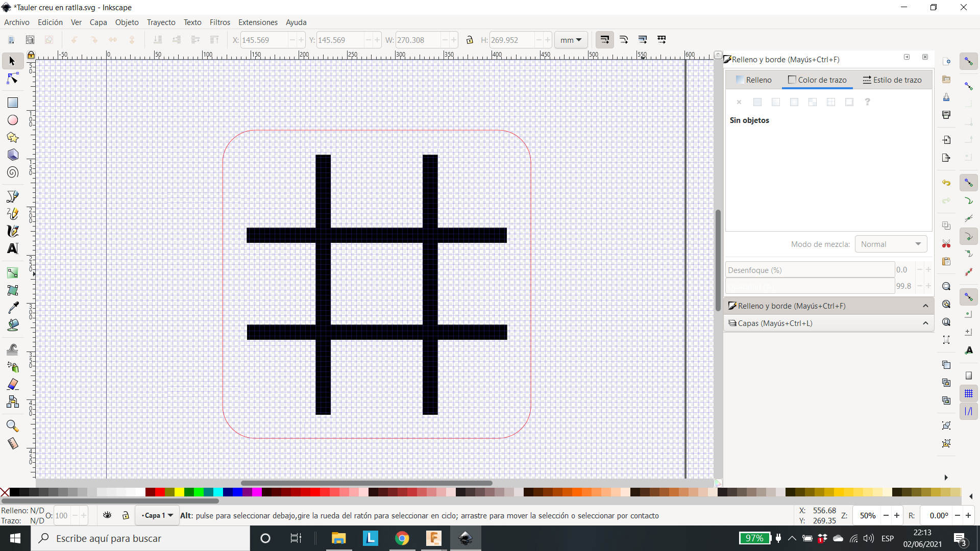
Task: Click the Undo arrow in command bar
Action: 946,183
